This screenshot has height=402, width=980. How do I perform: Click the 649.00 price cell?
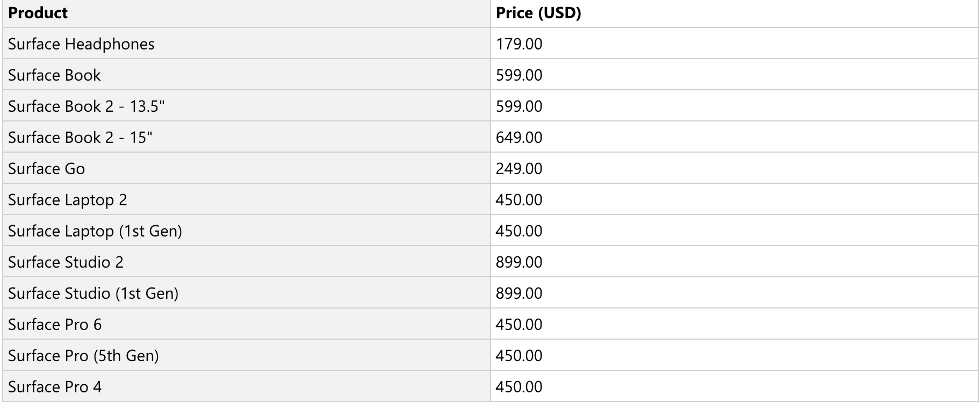point(734,137)
